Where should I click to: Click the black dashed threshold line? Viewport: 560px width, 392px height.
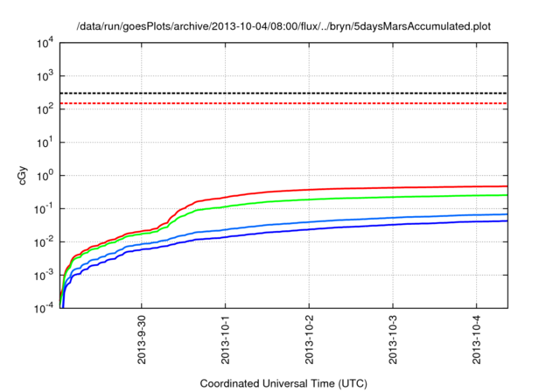point(283,93)
